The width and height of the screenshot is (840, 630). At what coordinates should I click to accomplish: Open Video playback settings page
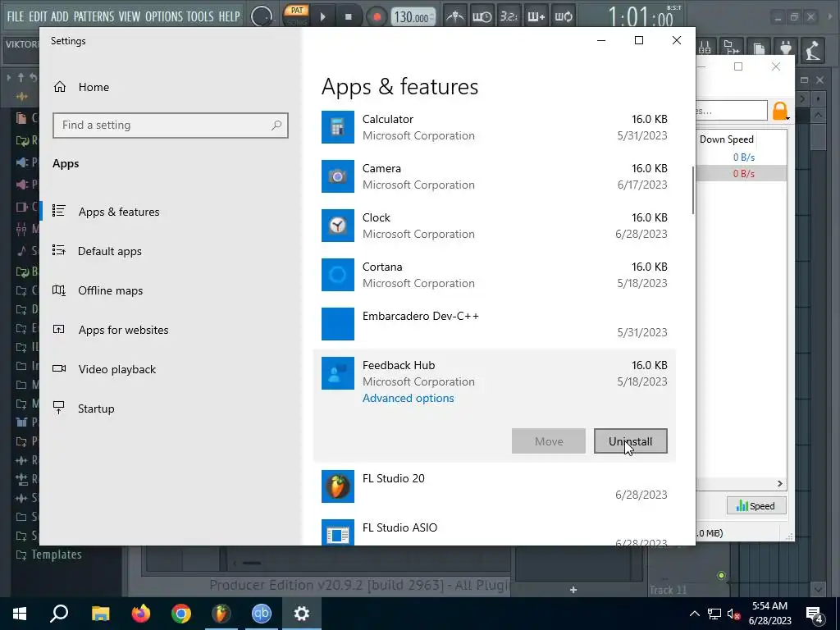click(x=116, y=369)
